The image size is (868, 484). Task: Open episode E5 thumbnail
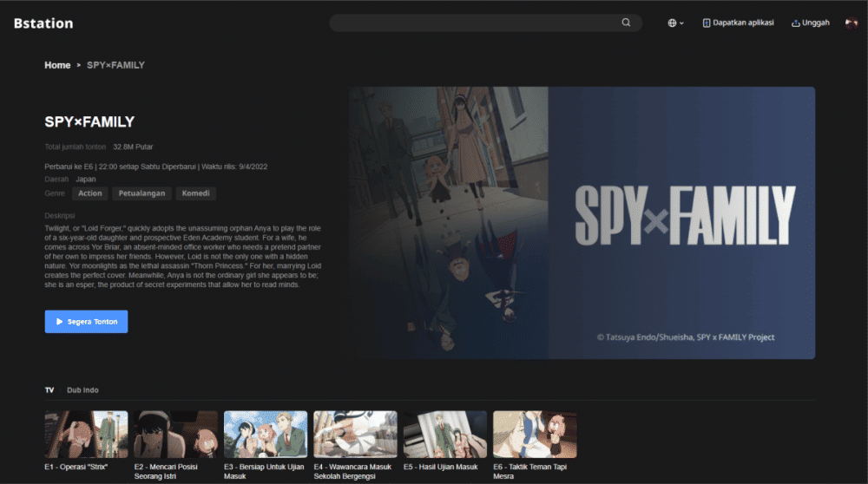coord(445,435)
